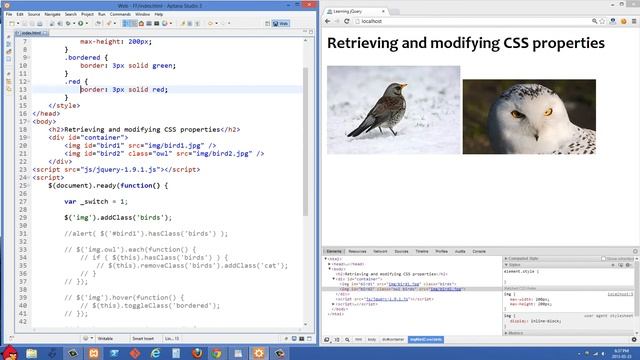Open the back navigation history dropdown

click(216, 24)
